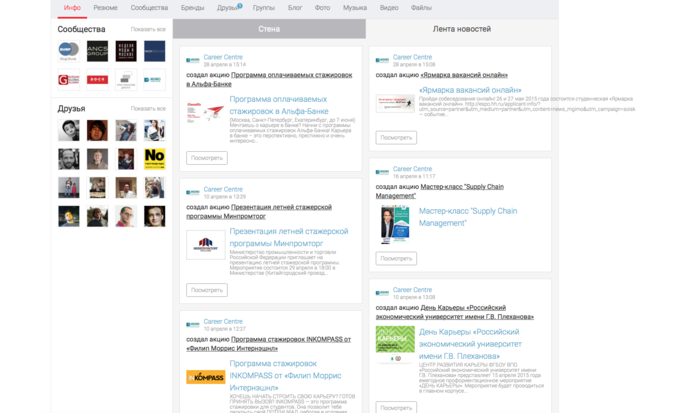This screenshot has height=413, width=690.
Task: Open the black-and-white tilted-face friend avatar
Action: (69, 130)
